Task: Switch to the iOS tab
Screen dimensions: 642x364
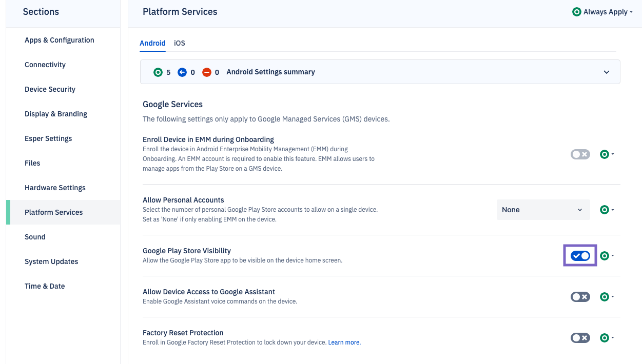Action: [179, 43]
